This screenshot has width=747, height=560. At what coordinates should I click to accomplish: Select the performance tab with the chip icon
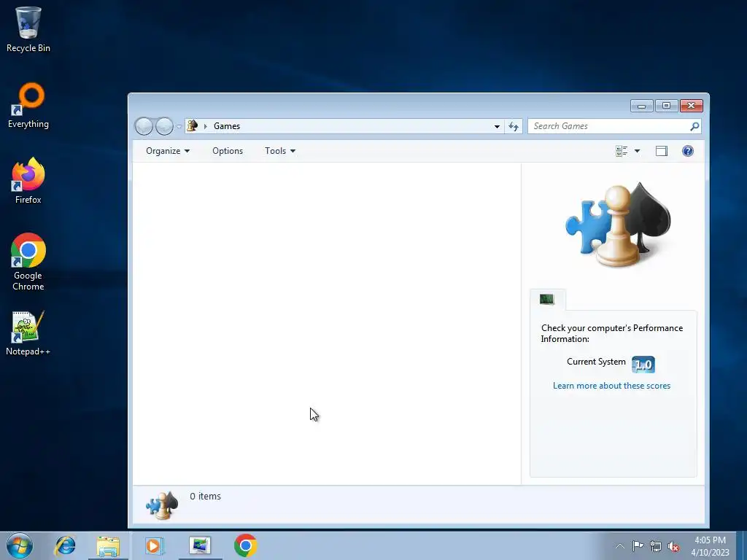point(547,300)
